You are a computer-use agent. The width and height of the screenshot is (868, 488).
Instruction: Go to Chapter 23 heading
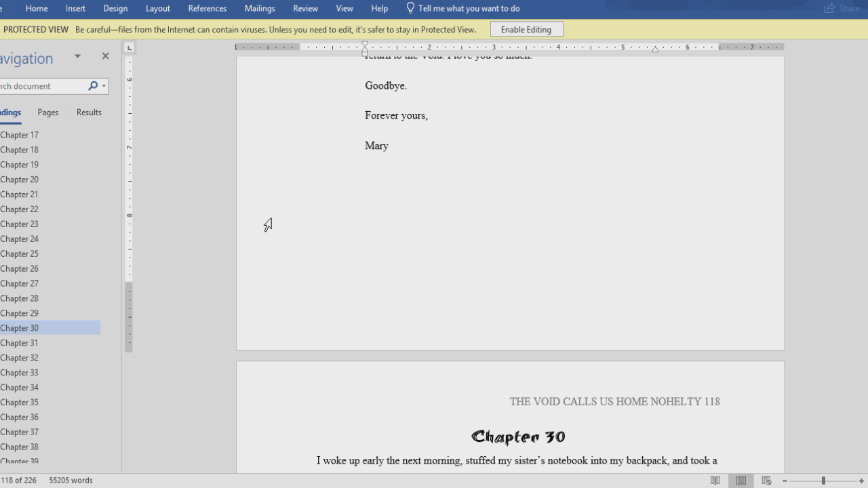point(19,224)
